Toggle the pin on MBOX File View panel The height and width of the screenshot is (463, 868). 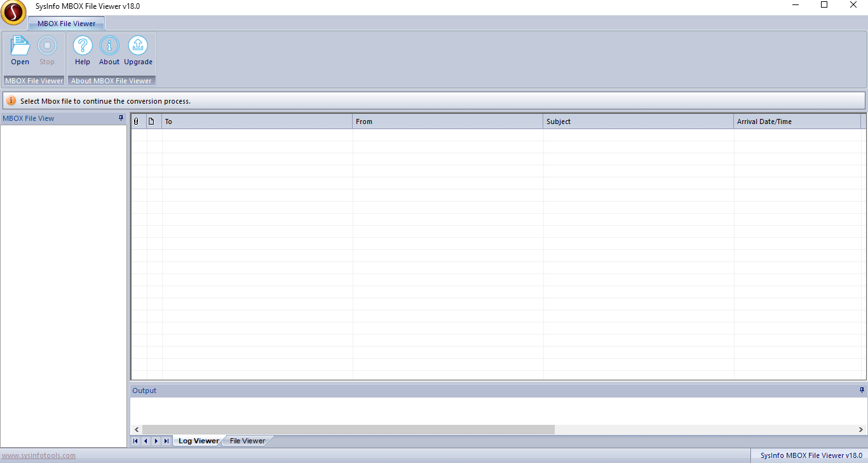tap(121, 118)
